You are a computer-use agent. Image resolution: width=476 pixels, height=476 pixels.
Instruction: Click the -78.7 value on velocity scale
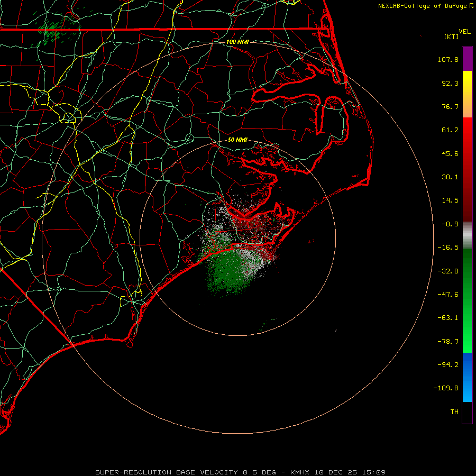click(448, 342)
